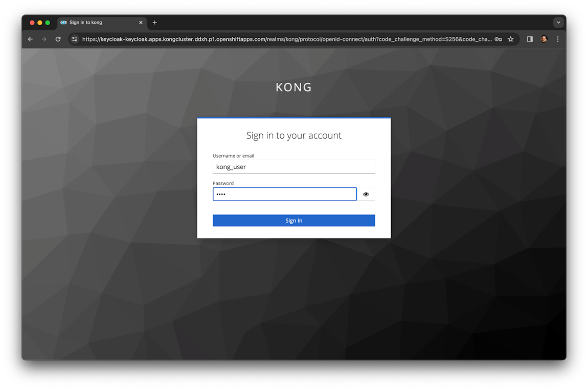Screen dimensions: 588x389
Task: Click the site information icon in address bar
Action: 75,39
